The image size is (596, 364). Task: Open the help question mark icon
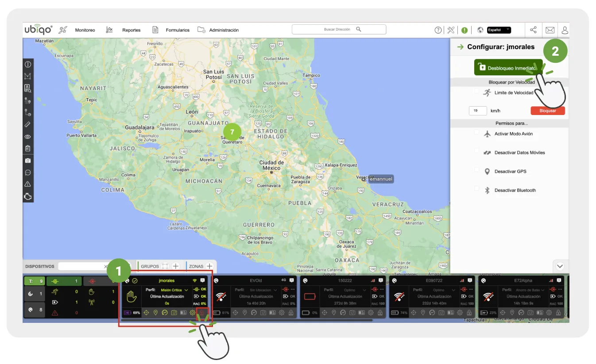(438, 30)
